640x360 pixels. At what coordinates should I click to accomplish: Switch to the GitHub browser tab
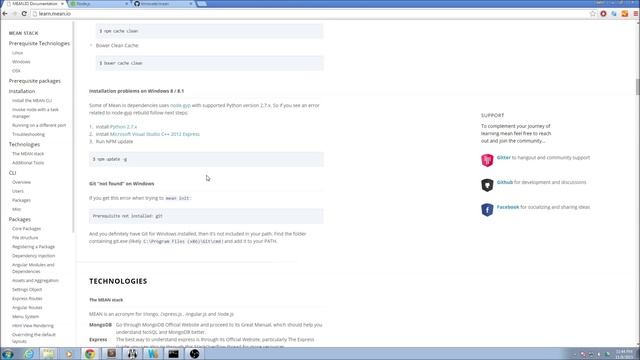click(x=162, y=4)
